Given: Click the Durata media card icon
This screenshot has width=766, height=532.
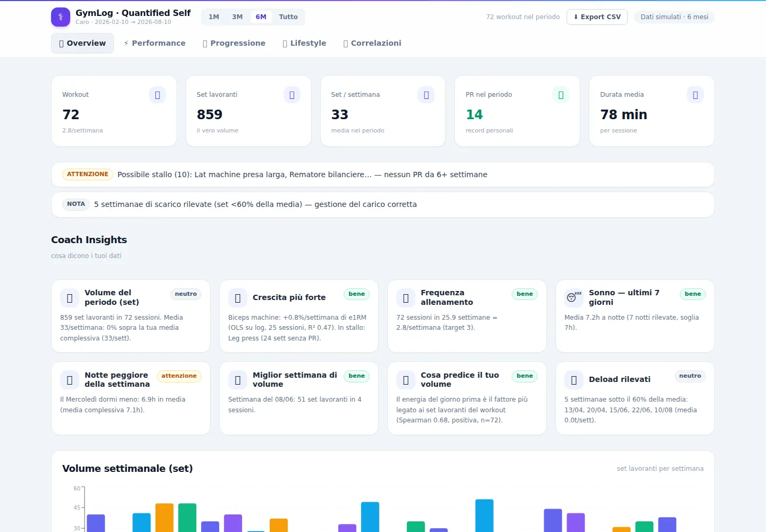Looking at the screenshot, I should click(695, 95).
